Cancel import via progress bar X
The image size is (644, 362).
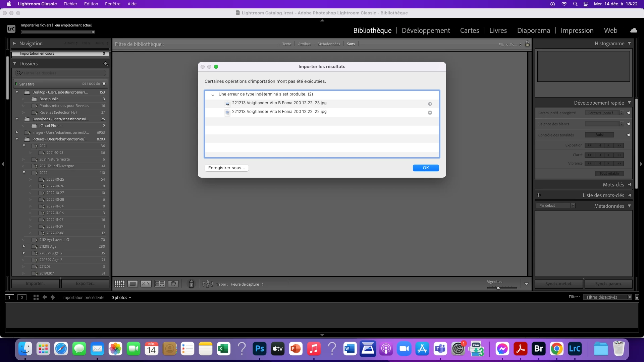[x=93, y=32]
